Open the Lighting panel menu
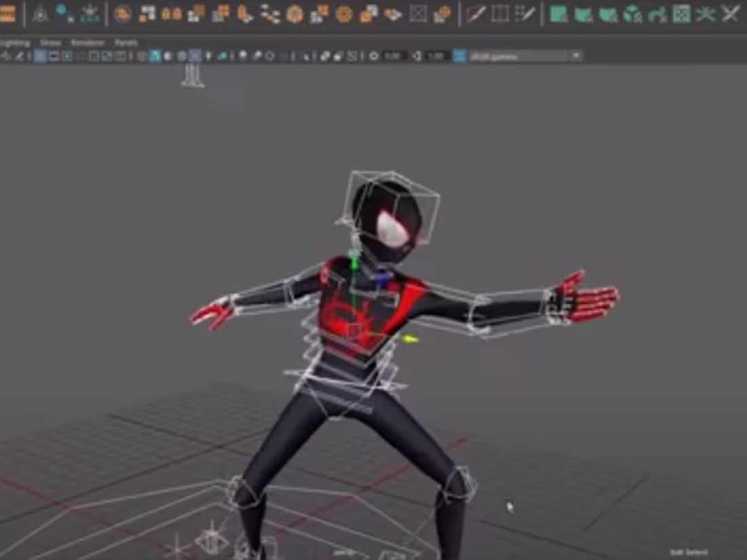The image size is (747, 560). [x=15, y=42]
